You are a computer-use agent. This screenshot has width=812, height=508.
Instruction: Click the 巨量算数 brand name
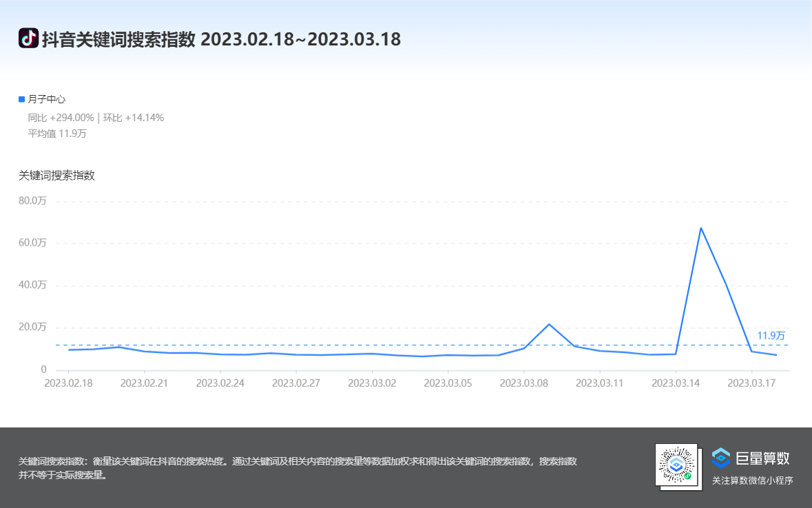762,458
